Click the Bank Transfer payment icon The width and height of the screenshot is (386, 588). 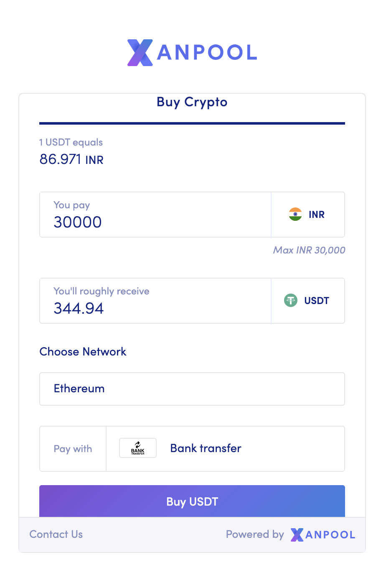[138, 448]
